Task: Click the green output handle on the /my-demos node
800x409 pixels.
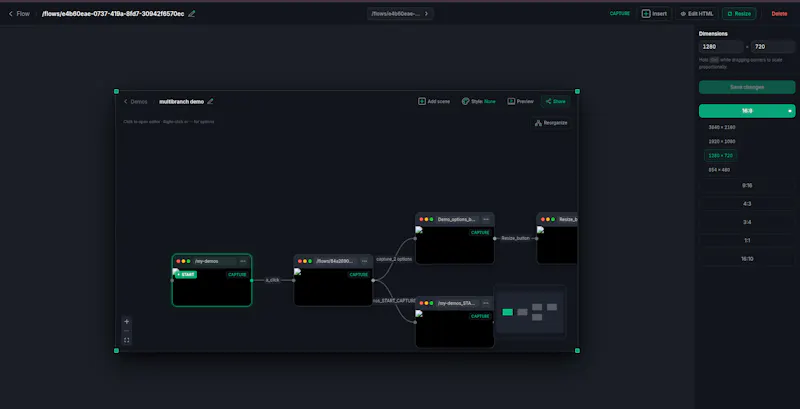Action: [x=252, y=280]
